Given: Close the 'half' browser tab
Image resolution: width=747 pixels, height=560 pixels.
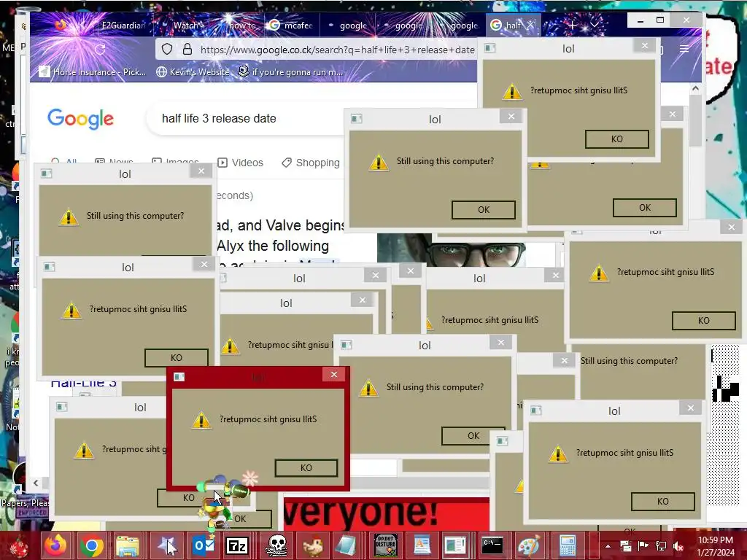Looking at the screenshot, I should (x=531, y=25).
